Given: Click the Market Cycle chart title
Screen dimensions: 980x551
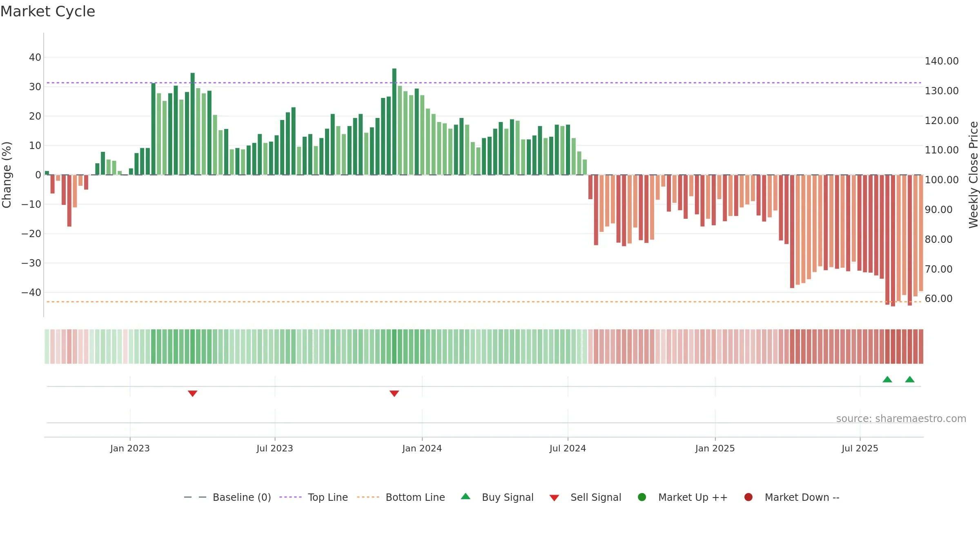Looking at the screenshot, I should (48, 11).
